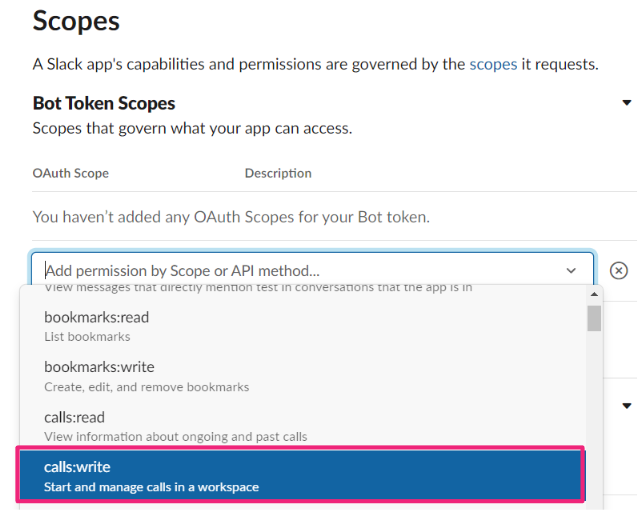
Task: Choose bookmarks:read from the list
Action: point(302,326)
